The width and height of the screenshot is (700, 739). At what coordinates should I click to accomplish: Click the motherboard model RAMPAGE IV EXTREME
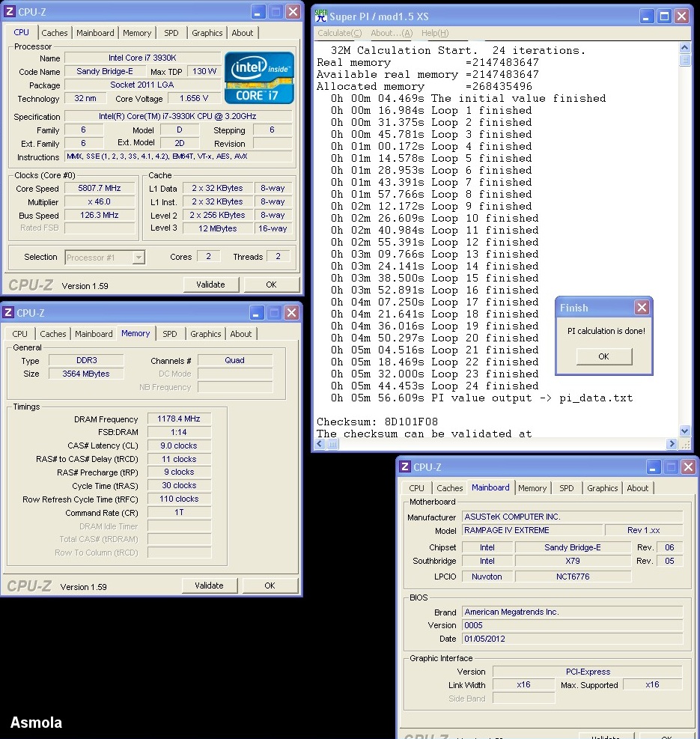pyautogui.click(x=532, y=530)
